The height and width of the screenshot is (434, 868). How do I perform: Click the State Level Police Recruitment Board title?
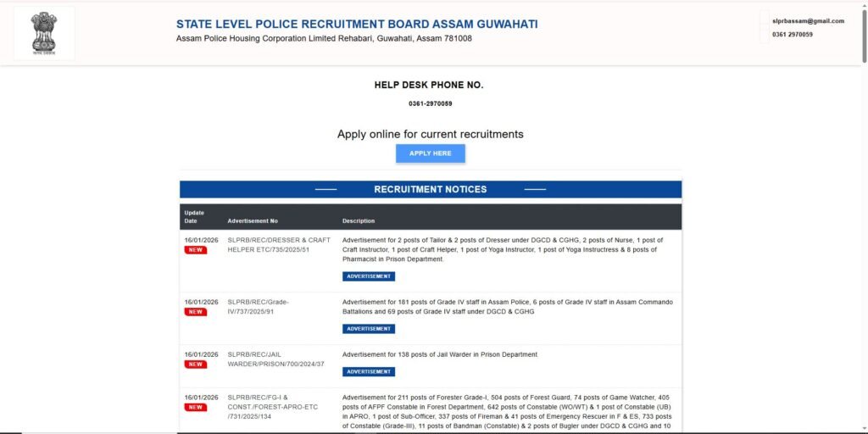click(357, 24)
